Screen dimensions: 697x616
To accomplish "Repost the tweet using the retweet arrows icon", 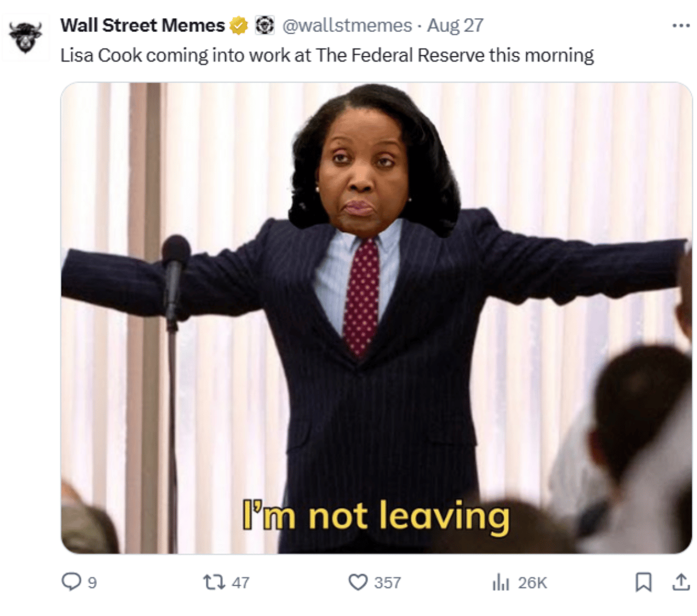I will (214, 582).
